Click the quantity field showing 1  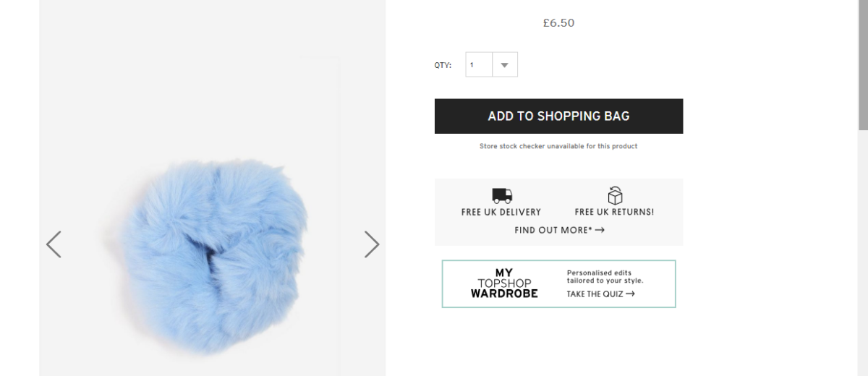[479, 65]
